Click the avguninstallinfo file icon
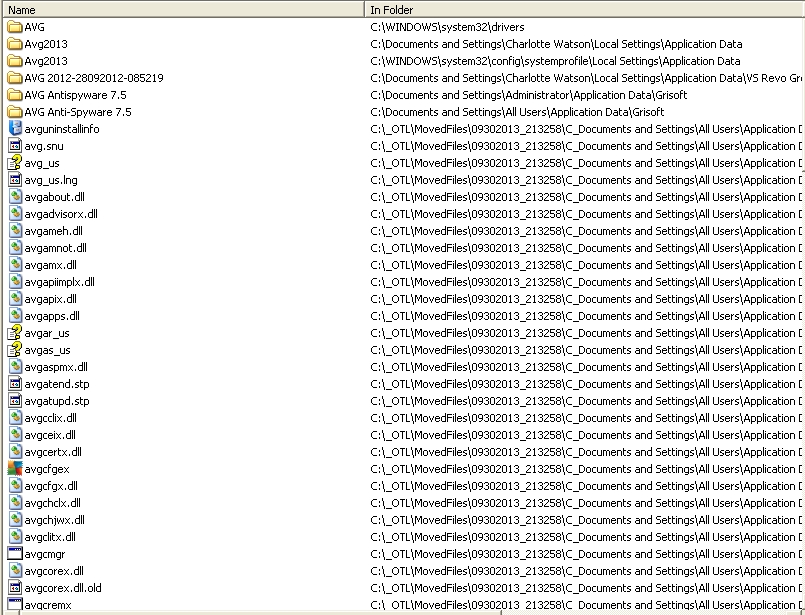Image resolution: width=805 pixels, height=615 pixels. (15, 128)
